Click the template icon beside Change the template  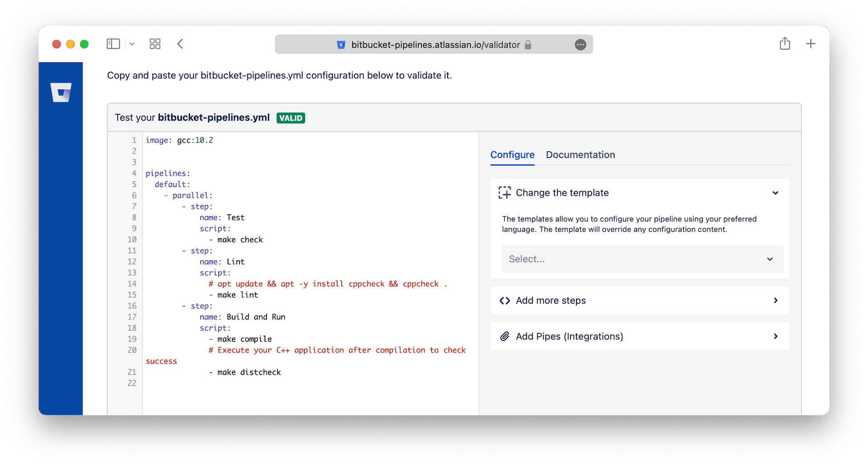(x=505, y=193)
